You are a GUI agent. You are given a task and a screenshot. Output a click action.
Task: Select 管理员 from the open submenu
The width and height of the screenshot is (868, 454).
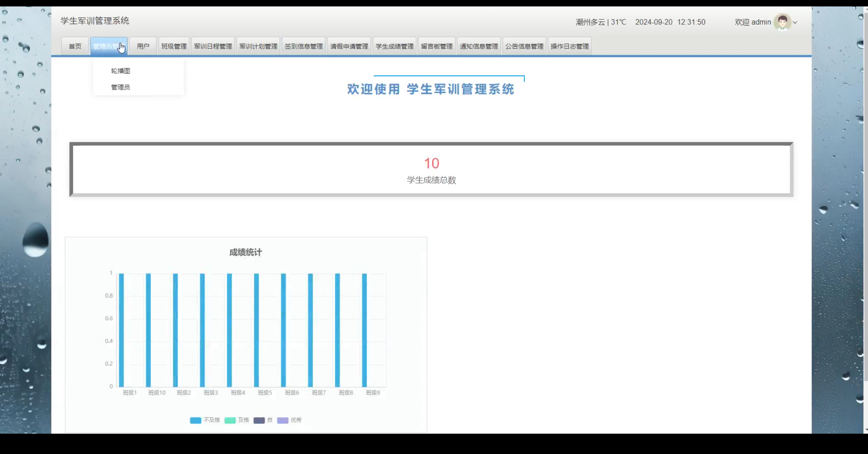(120, 87)
